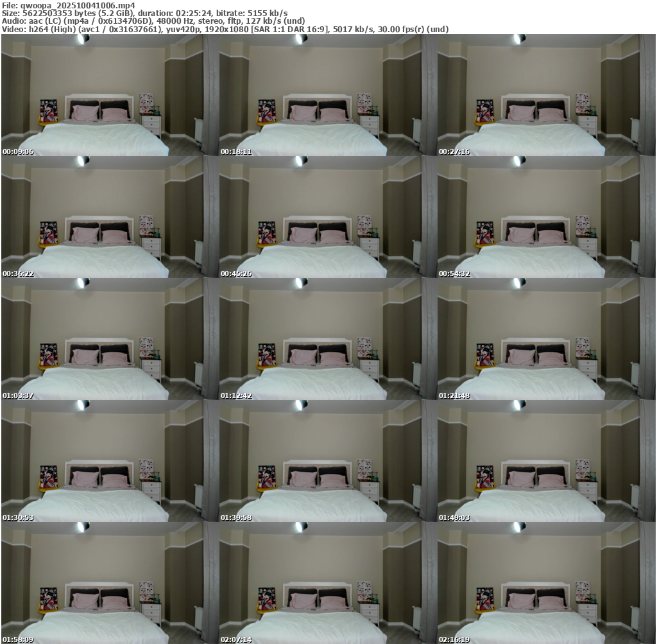Select the frame stamped 00:36:22
Screen dimensions: 657x644
(110, 217)
